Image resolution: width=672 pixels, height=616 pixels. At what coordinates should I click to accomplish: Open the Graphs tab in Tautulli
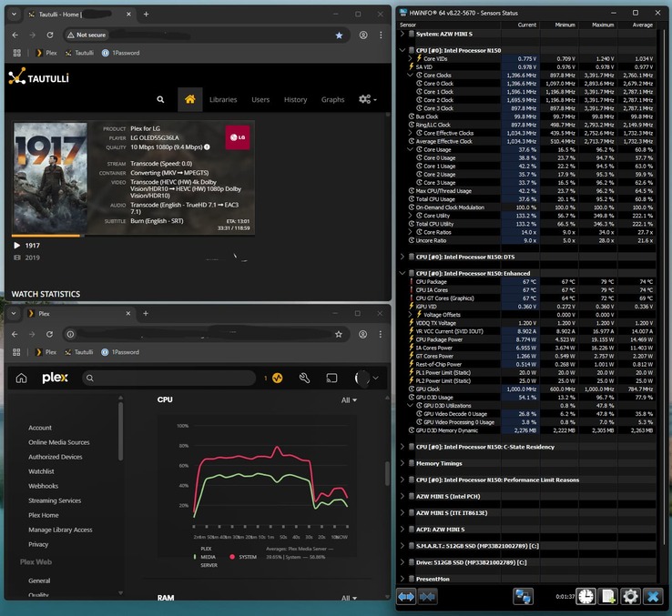click(332, 99)
